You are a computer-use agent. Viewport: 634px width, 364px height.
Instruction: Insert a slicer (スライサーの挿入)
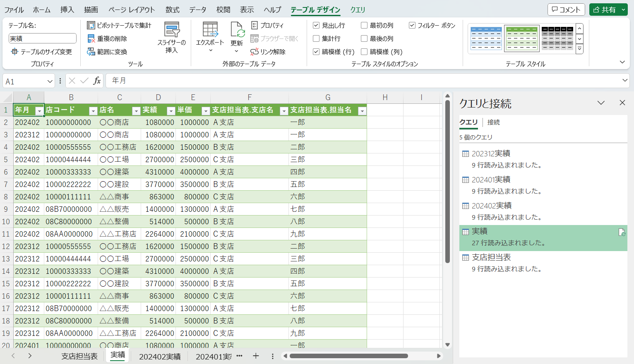click(x=172, y=37)
